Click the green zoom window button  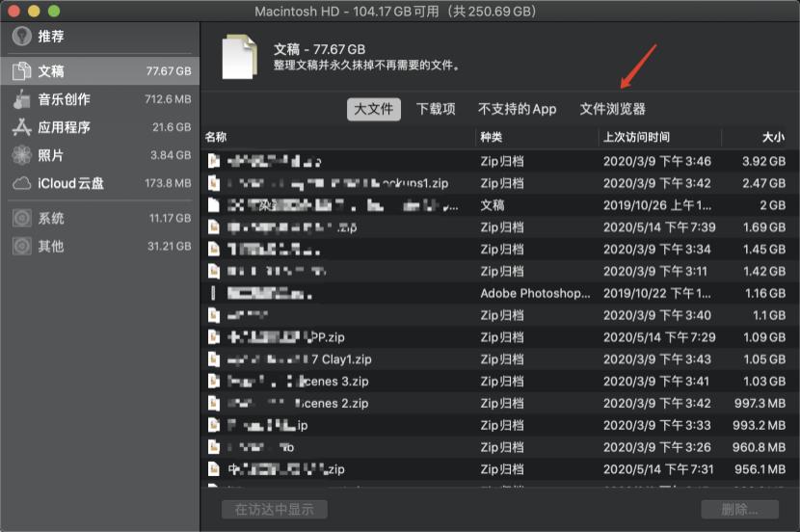[54, 11]
